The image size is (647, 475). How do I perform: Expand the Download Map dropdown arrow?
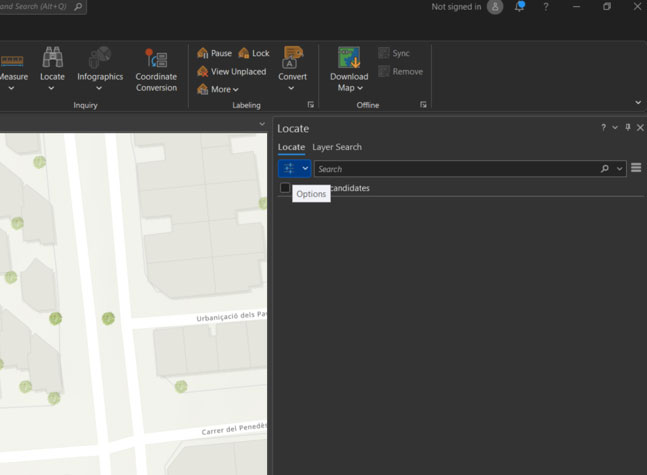pyautogui.click(x=360, y=88)
